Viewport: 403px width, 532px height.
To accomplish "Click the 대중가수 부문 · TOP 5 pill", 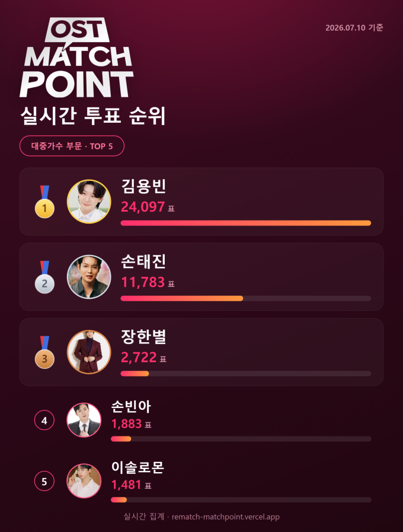I will 72,146.
